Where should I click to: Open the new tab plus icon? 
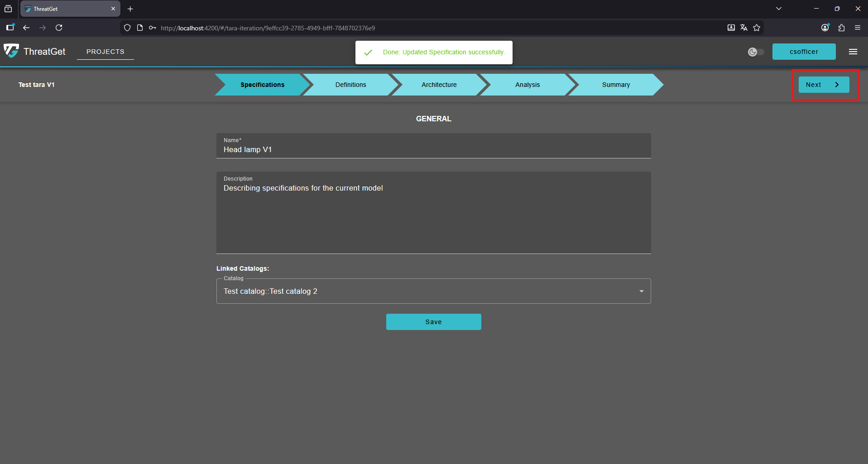coord(130,9)
